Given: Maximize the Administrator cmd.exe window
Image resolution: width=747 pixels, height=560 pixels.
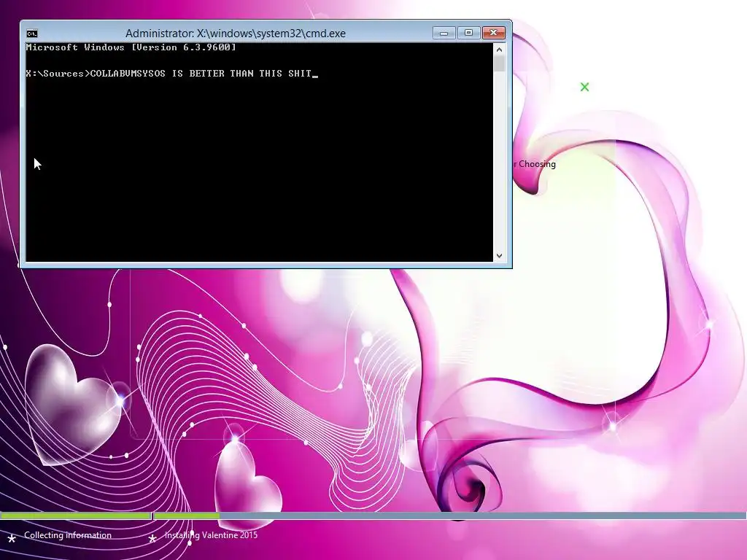Looking at the screenshot, I should [x=469, y=33].
